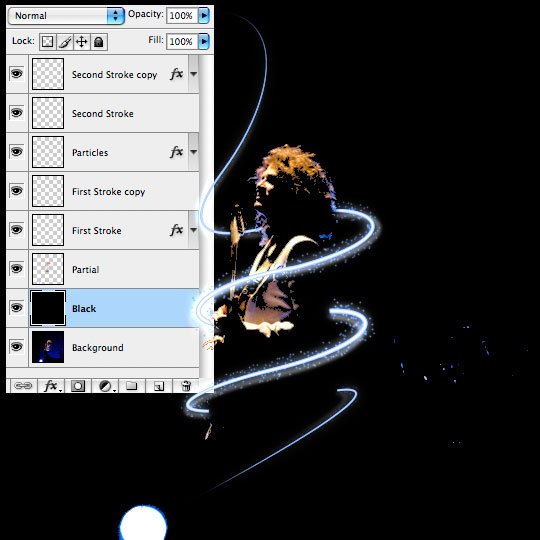The width and height of the screenshot is (540, 540).
Task: Click the Fill percentage field
Action: (x=181, y=42)
